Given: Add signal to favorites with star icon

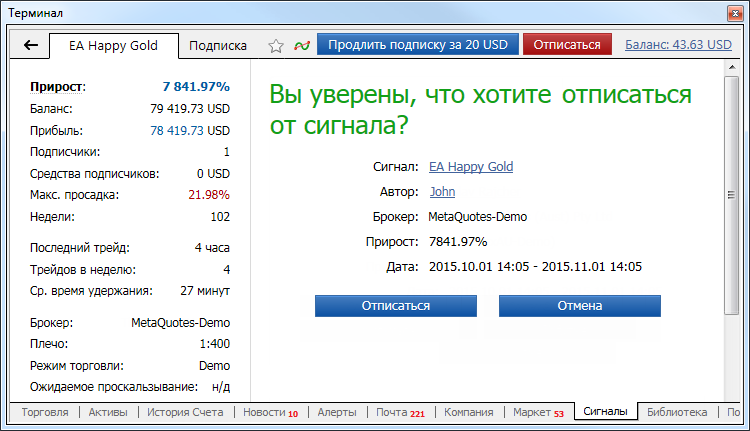Looking at the screenshot, I should pos(276,46).
